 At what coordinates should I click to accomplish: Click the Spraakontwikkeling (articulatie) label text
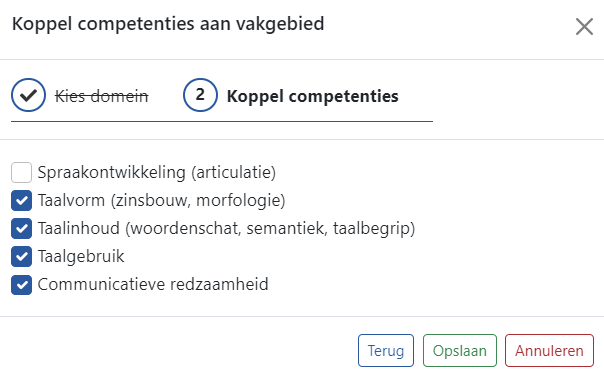[157, 172]
